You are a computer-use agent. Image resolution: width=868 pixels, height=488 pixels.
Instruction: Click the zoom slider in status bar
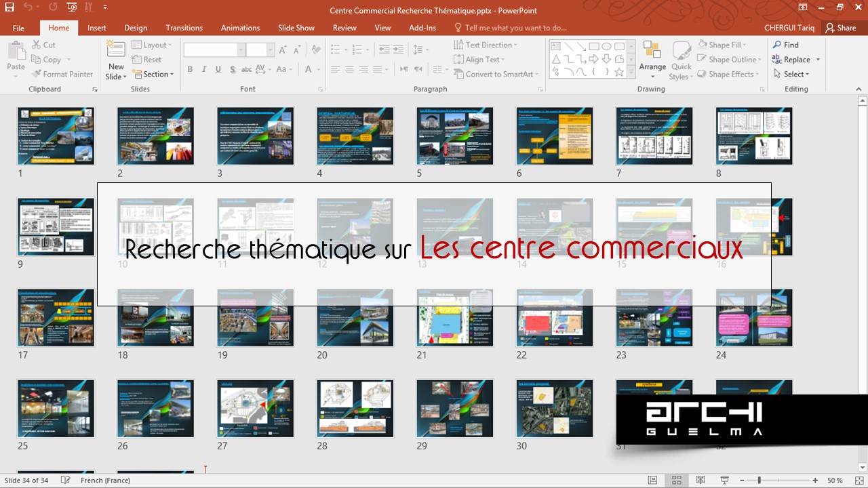coord(777,481)
